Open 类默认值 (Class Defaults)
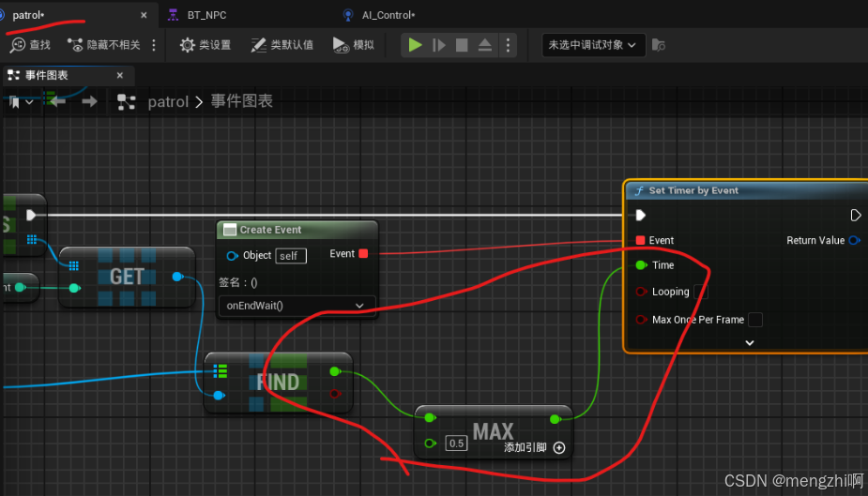The image size is (868, 496). (x=282, y=45)
